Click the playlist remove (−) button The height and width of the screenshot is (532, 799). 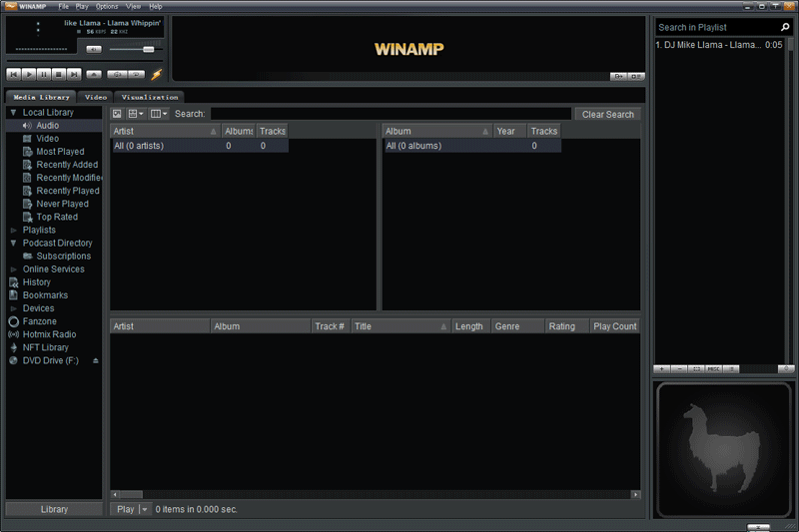(679, 368)
